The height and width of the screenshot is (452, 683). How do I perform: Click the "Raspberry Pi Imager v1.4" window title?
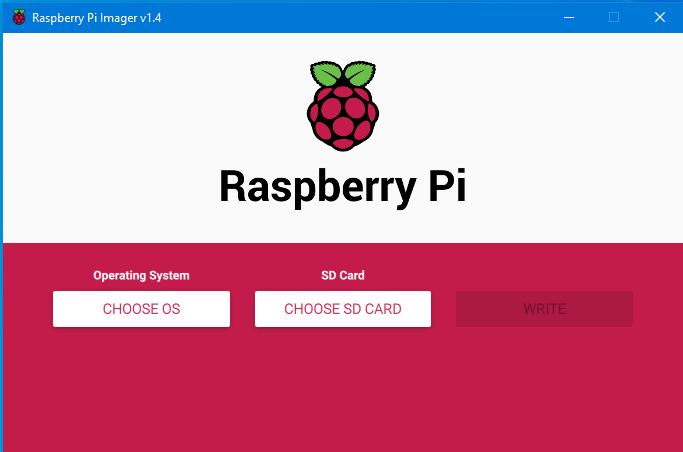click(97, 18)
